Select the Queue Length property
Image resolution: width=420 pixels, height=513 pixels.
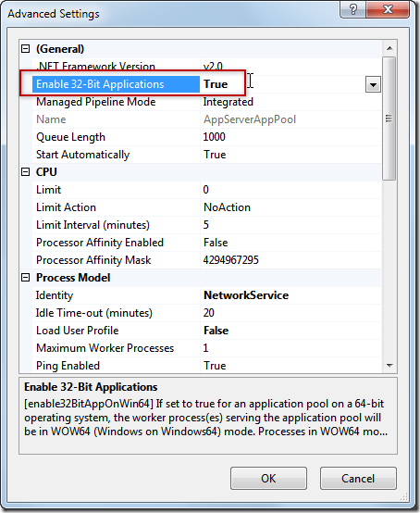70,137
